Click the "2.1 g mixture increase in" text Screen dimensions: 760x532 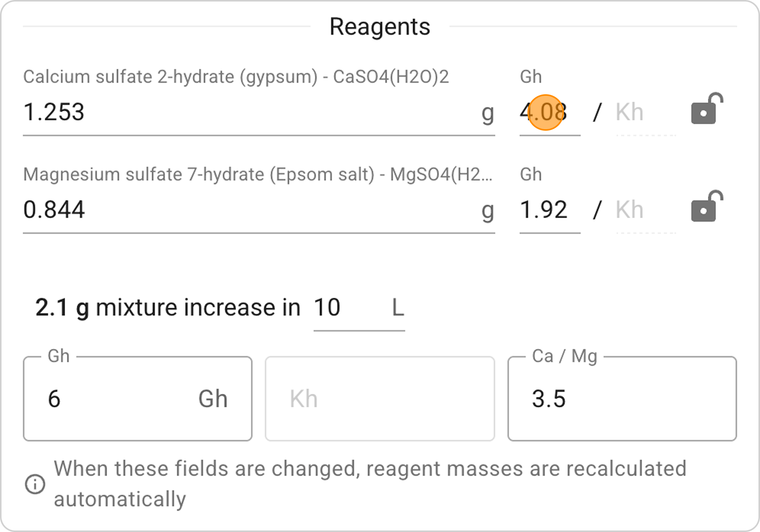click(x=168, y=307)
